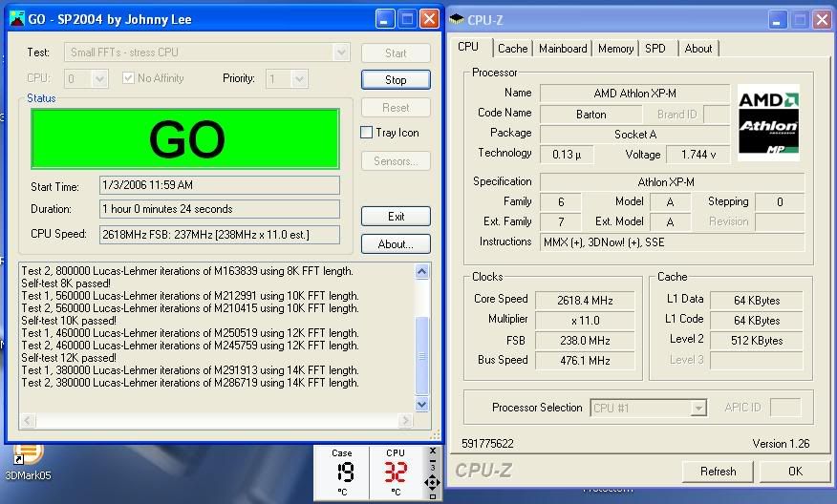Open the Test type dropdown
Image resolution: width=837 pixels, height=504 pixels.
tap(342, 52)
